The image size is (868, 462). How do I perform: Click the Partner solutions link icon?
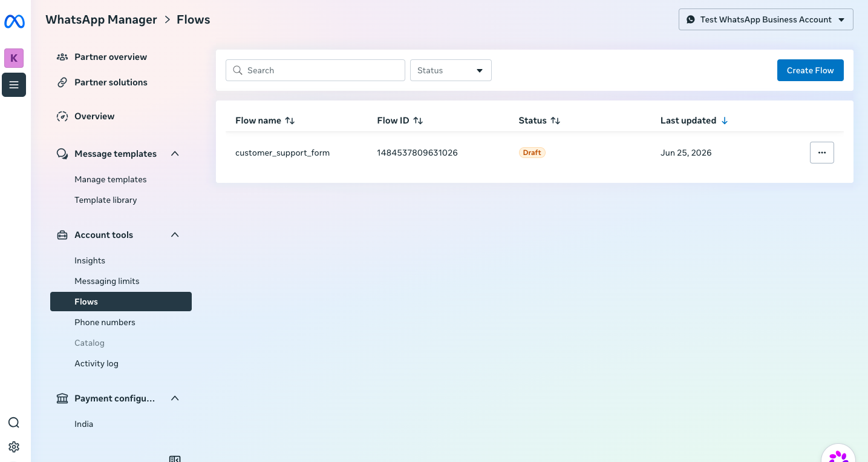coord(62,82)
